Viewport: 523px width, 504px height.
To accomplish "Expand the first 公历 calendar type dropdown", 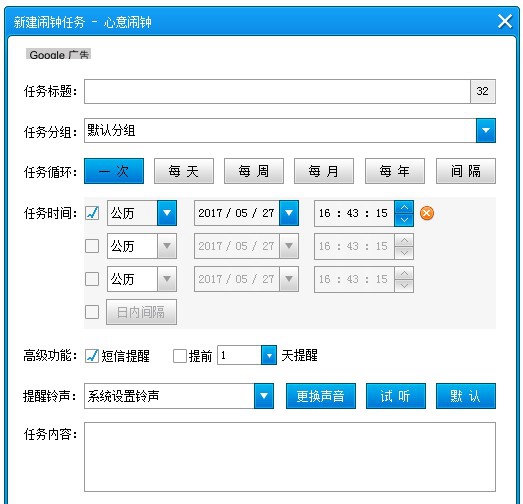I will (167, 213).
